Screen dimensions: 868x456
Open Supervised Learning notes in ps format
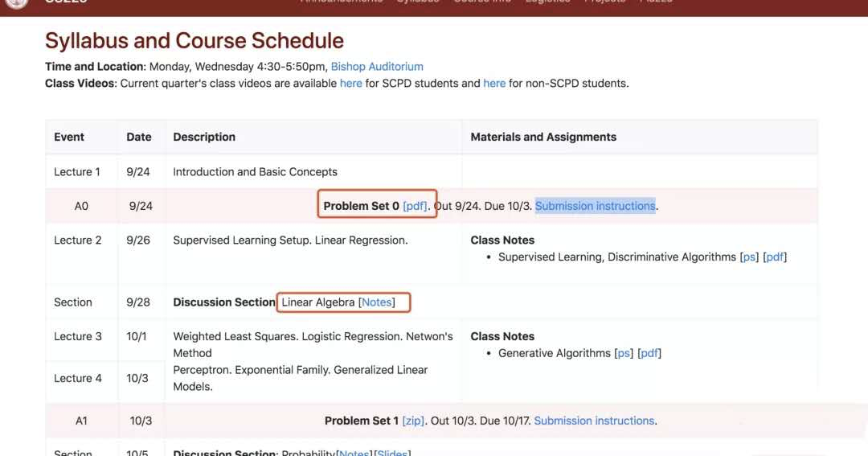coord(749,257)
